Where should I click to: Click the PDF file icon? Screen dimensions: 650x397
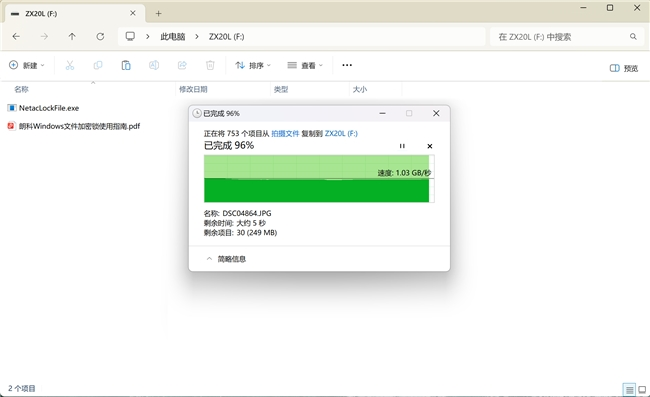(12, 126)
